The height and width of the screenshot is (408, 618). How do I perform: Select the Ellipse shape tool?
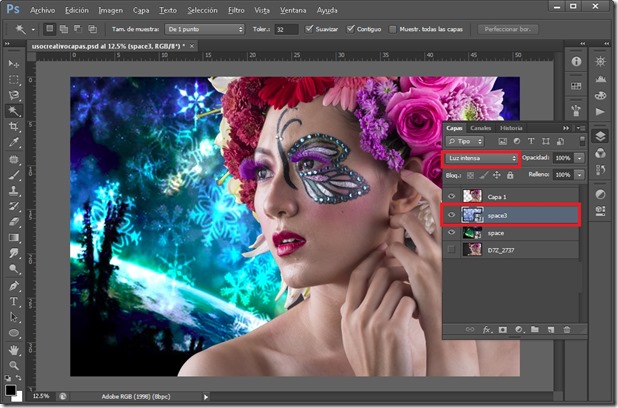point(14,333)
